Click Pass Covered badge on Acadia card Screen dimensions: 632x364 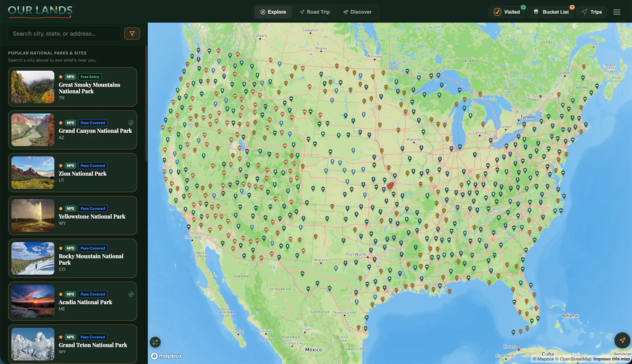pyautogui.click(x=93, y=294)
